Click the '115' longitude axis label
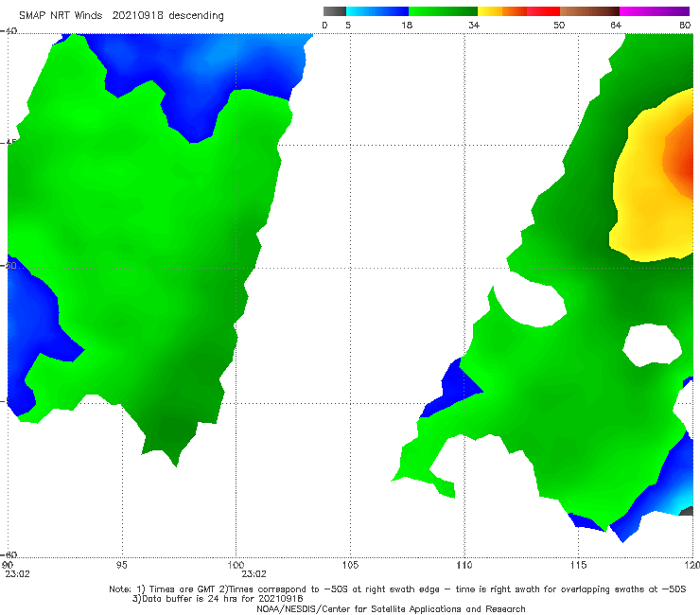 (x=578, y=565)
